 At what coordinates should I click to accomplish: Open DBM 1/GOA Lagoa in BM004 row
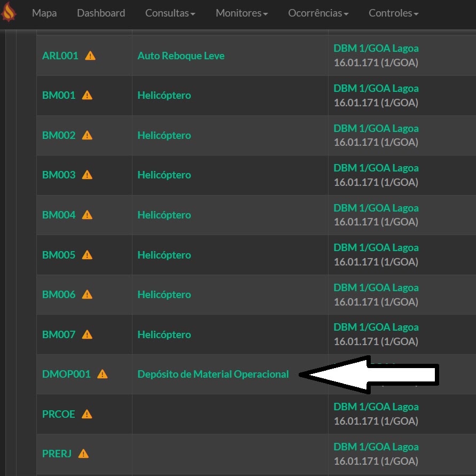[x=376, y=208]
